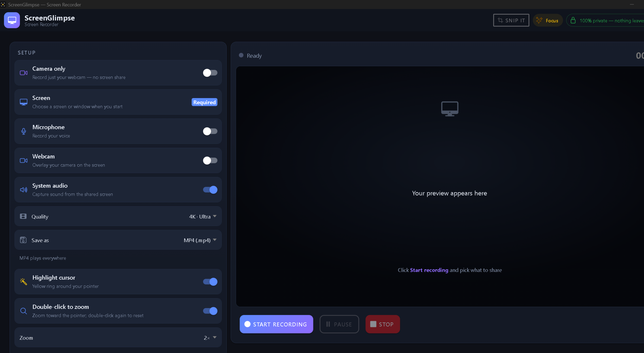Click the Camera only camcorder icon

tap(23, 73)
